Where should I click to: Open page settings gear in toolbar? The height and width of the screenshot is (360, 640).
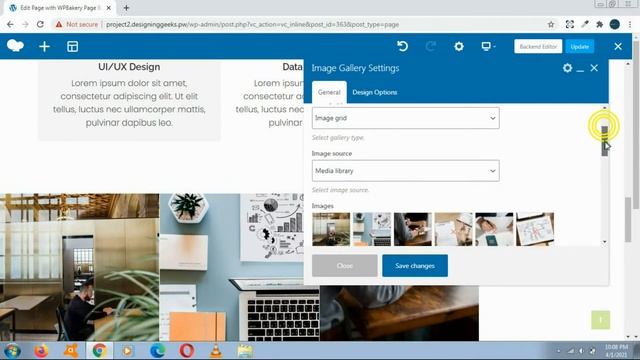[459, 47]
